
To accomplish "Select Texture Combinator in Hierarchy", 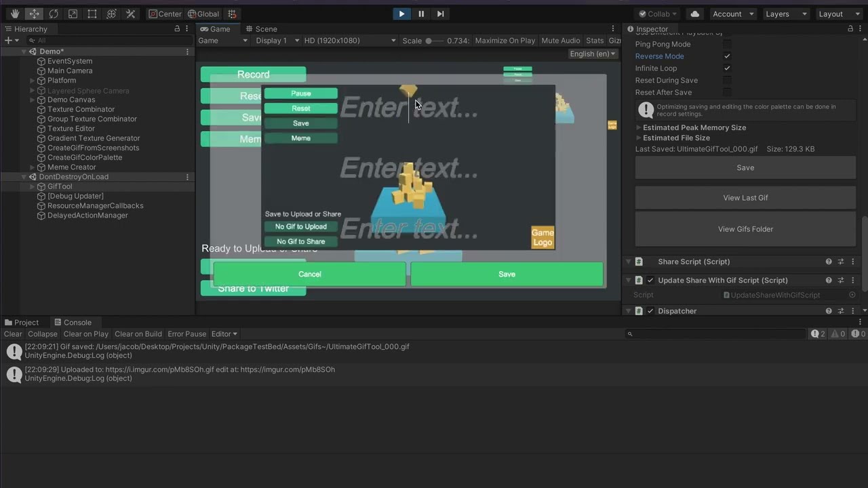I will tap(81, 109).
